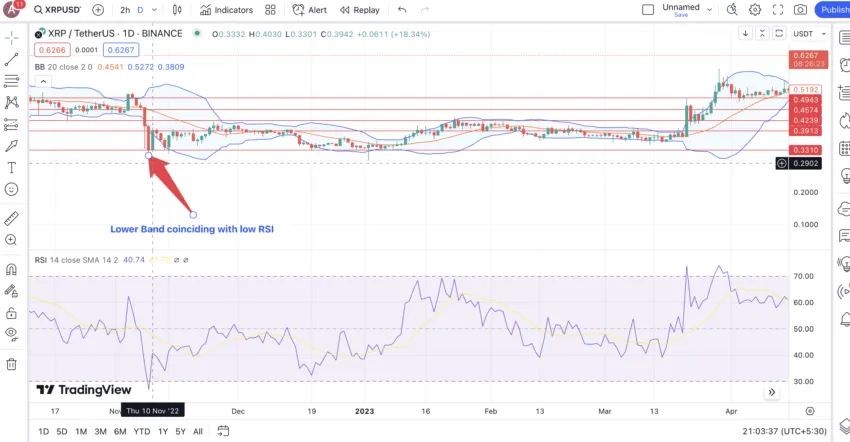This screenshot has height=442, width=850.
Task: Click the XRP / TetherUS chart title
Action: click(115, 34)
